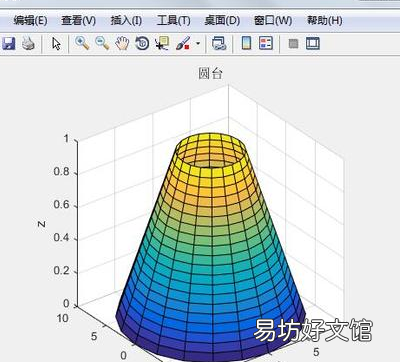Click the Save figure icon
Screen dimensions: 400x362
(9, 43)
